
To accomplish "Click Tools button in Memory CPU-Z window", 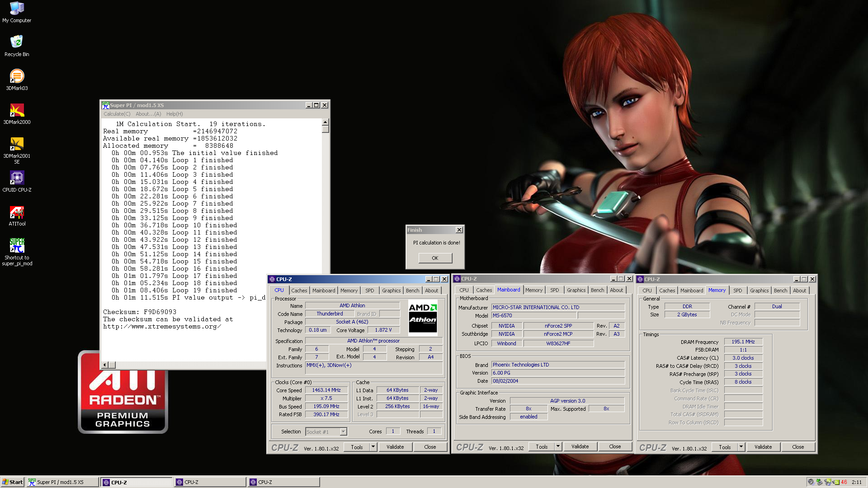I will pyautogui.click(x=725, y=447).
